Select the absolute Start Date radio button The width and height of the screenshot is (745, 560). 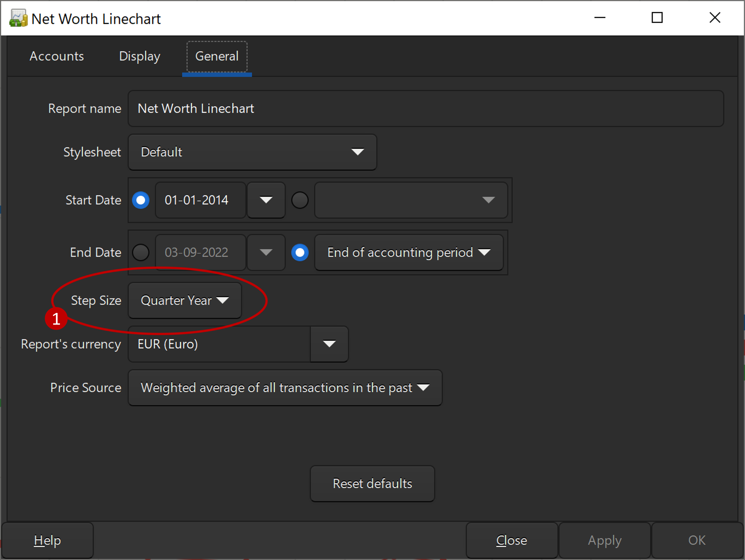point(141,200)
